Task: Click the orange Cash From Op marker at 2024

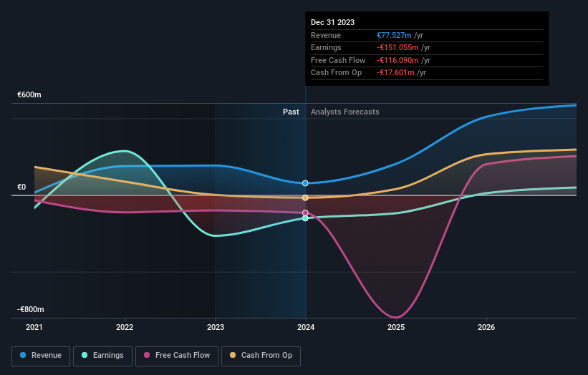Action: tap(305, 198)
